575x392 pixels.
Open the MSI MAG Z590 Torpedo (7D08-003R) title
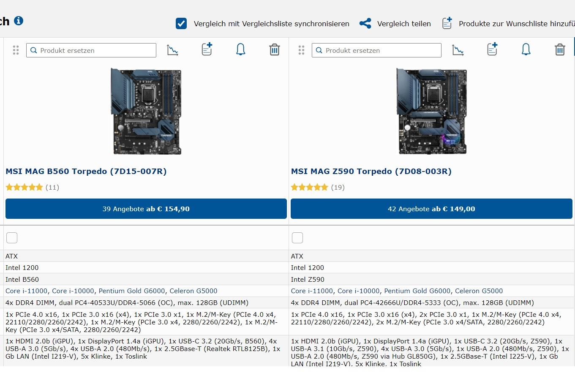coord(371,171)
